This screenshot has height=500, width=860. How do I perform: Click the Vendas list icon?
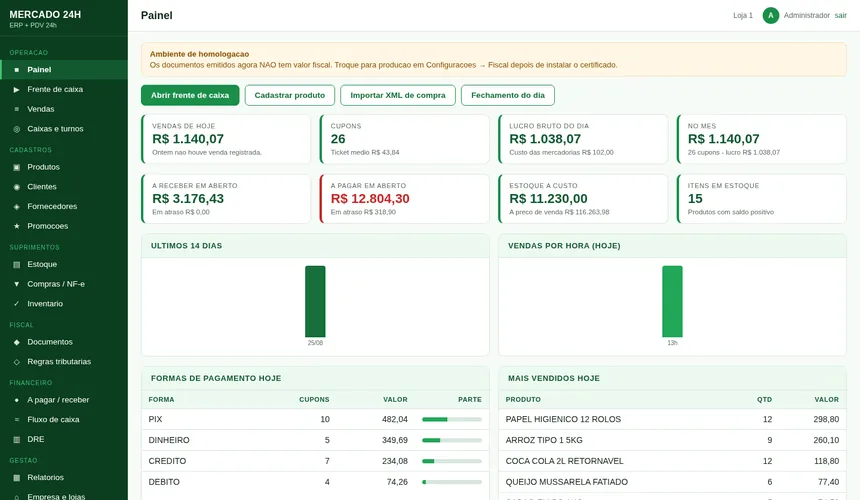click(x=16, y=109)
